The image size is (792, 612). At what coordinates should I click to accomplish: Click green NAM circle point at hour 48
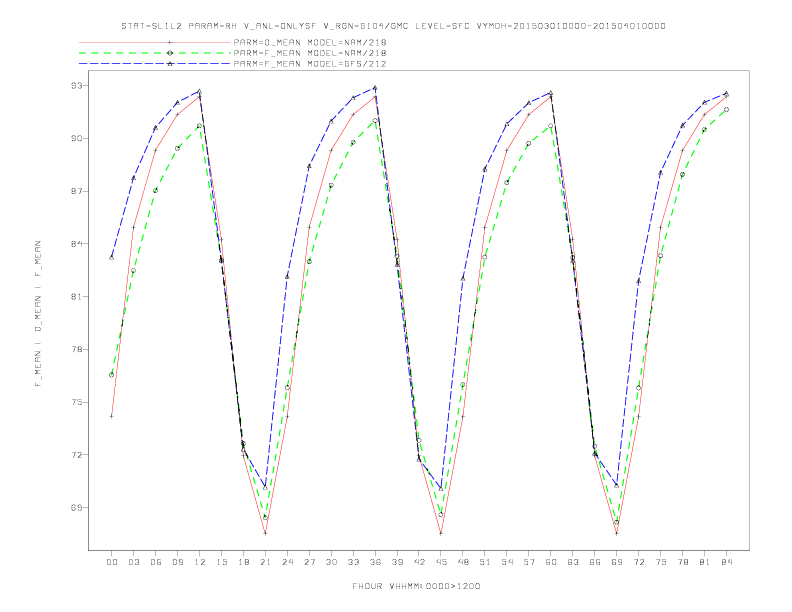(x=463, y=385)
